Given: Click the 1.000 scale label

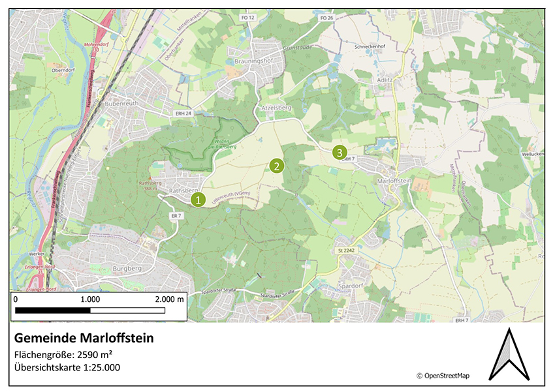Looking at the screenshot, I should point(90,299).
